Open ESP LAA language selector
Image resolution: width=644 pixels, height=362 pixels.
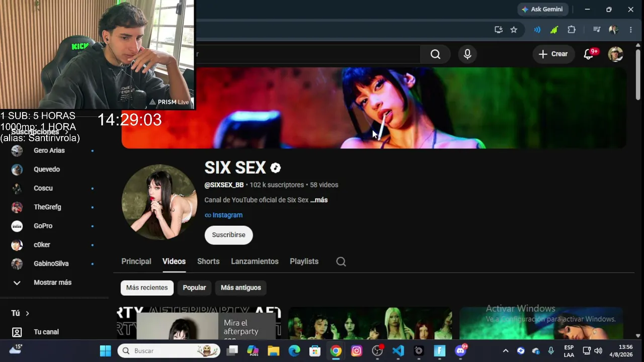click(x=569, y=351)
